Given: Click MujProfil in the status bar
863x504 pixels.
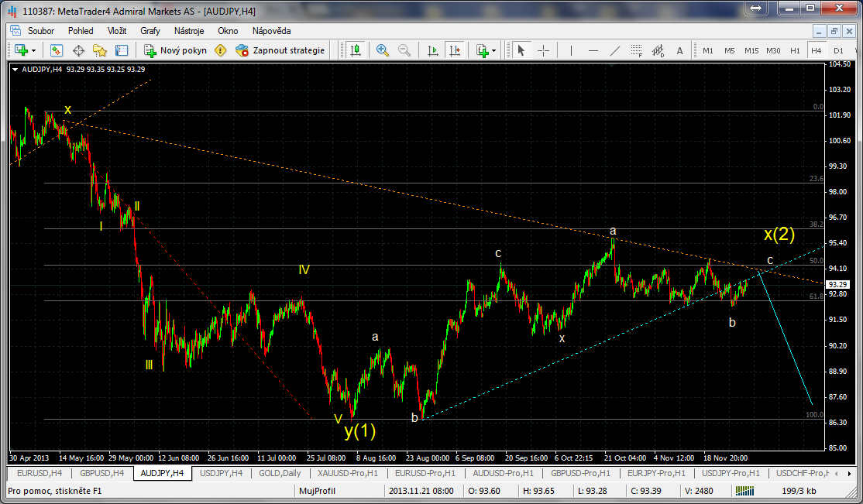Looking at the screenshot, I should pos(317,491).
